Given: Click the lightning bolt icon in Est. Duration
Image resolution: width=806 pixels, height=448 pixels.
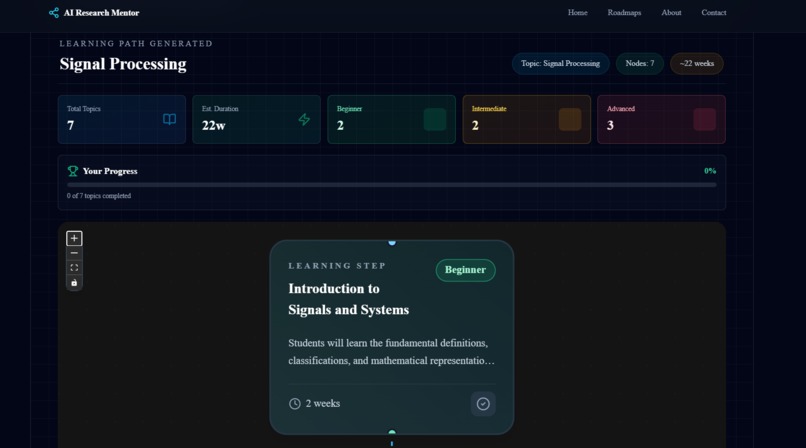Looking at the screenshot, I should click(x=304, y=119).
